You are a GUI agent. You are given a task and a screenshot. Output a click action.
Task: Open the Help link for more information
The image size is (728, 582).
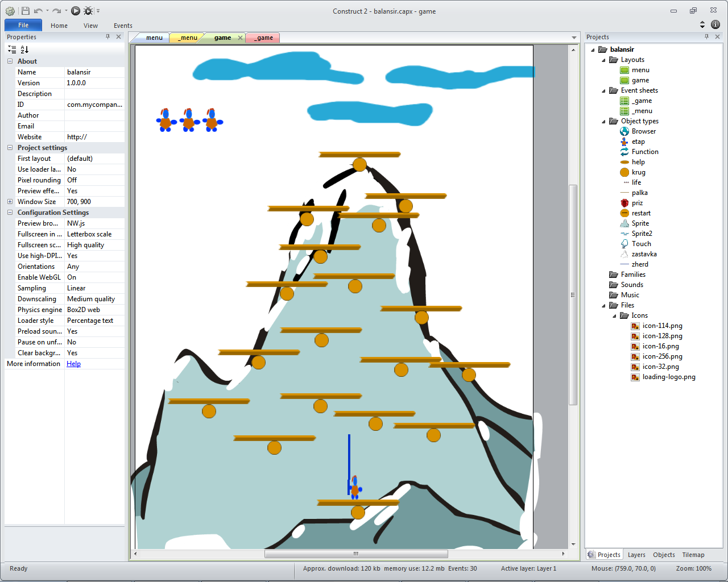73,364
